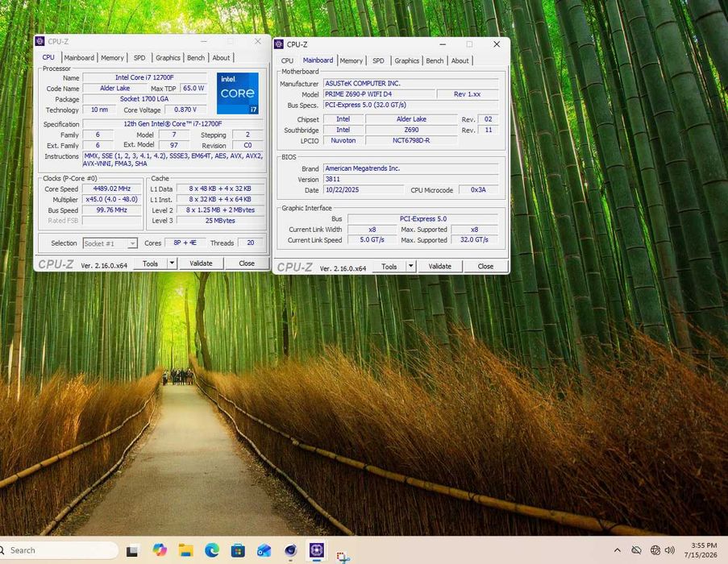Screen dimensions: 728x564
Task: Click CPU-Z title icon in right window
Action: pyautogui.click(x=279, y=44)
